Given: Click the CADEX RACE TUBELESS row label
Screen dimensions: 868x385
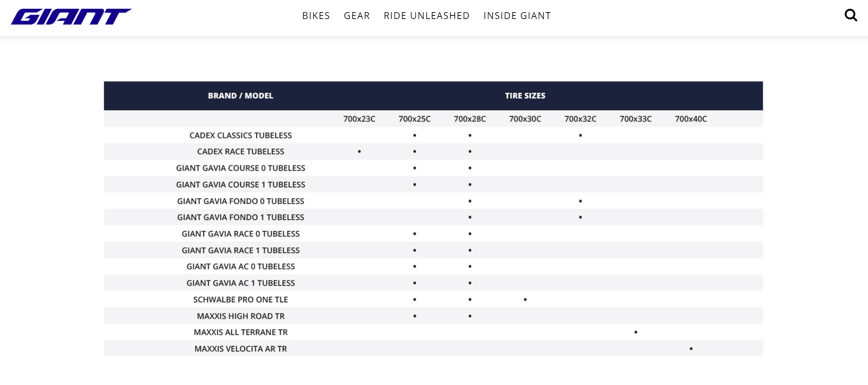Looking at the screenshot, I should [x=241, y=151].
